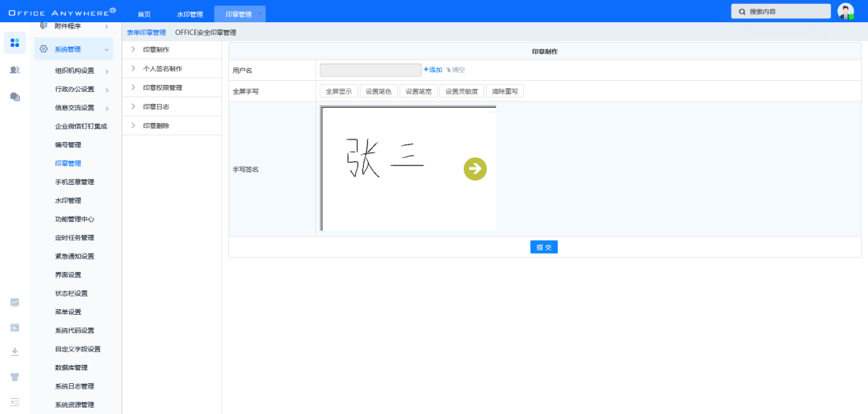
Task: Click the 搜索内容 search field
Action: click(x=780, y=11)
